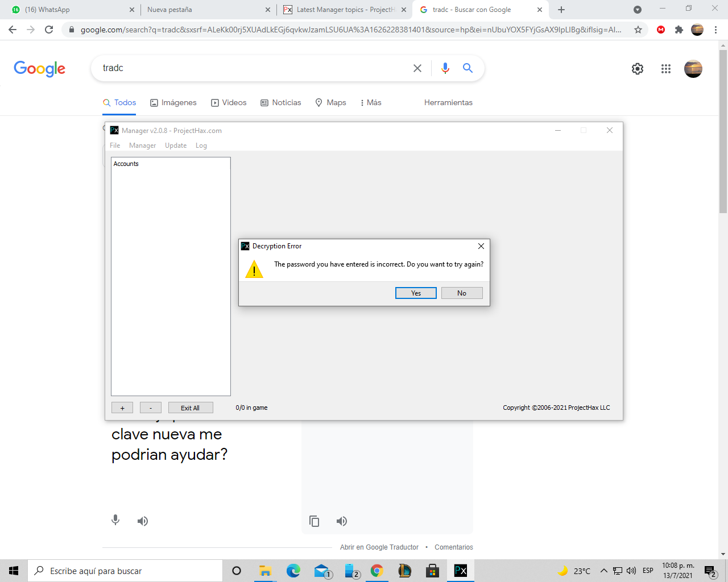Viewport: 728px width, 582px height.
Task: Click No in Decryption Error dialog
Action: [462, 293]
